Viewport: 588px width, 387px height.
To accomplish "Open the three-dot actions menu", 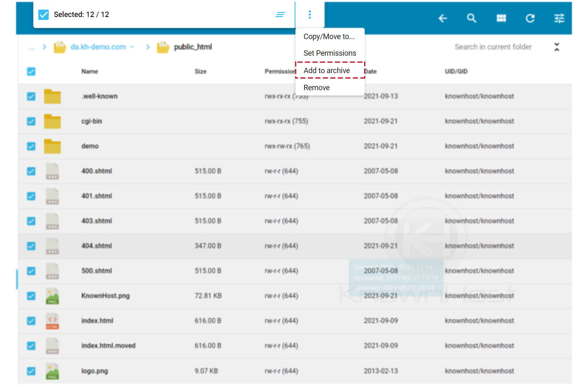I will [x=310, y=14].
